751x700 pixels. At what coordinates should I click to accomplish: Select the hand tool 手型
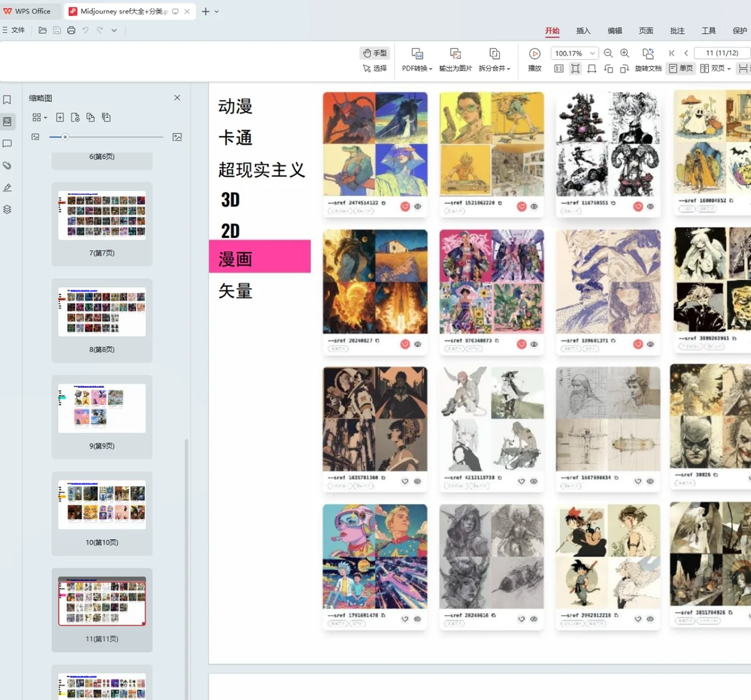[375, 52]
